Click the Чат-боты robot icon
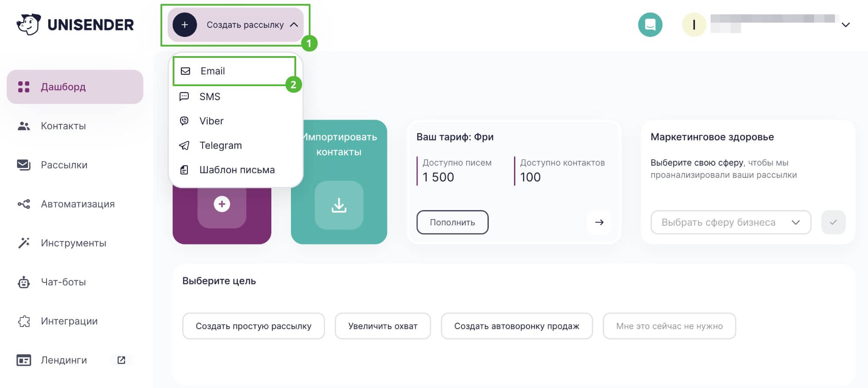The image size is (868, 388). [x=24, y=282]
